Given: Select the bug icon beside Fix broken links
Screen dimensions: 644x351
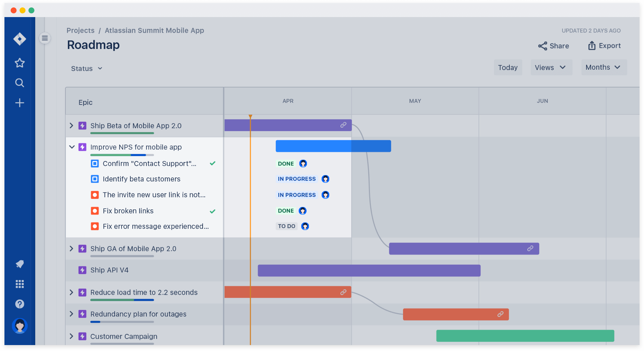Looking at the screenshot, I should [95, 211].
